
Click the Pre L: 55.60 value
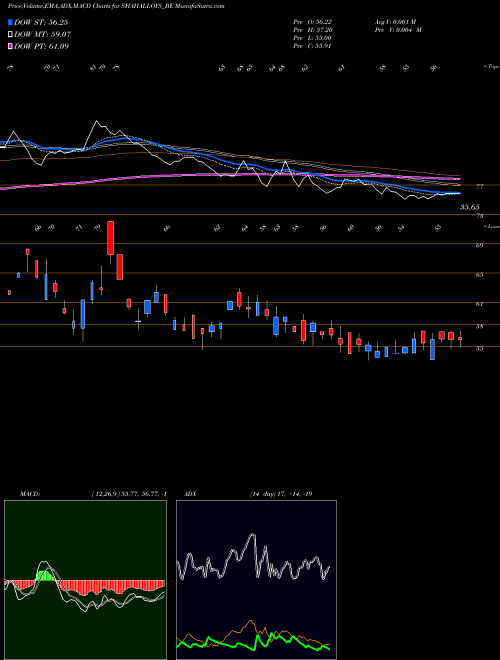click(313, 38)
